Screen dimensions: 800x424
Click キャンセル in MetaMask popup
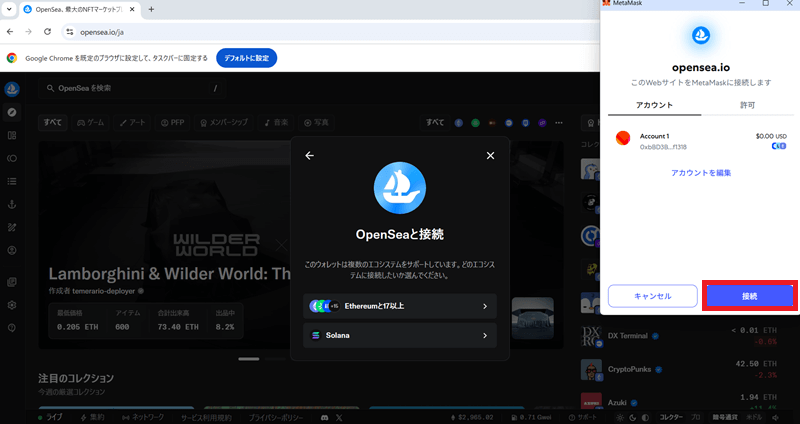click(653, 296)
